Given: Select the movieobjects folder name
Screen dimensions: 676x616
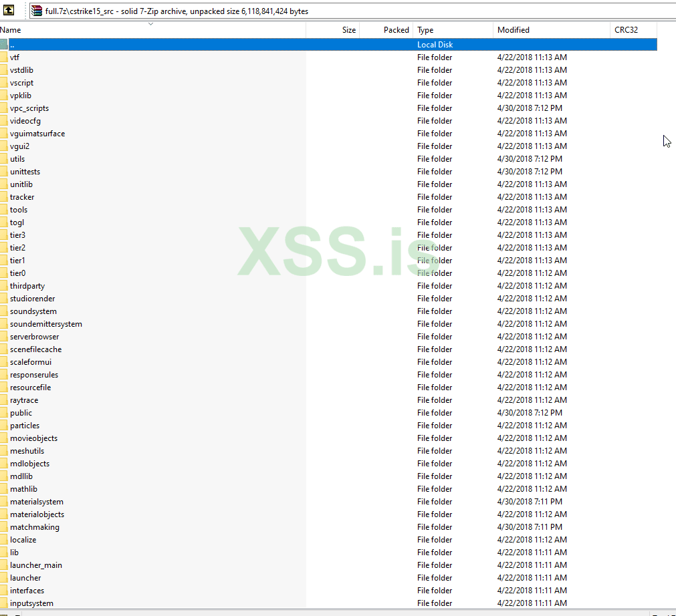Looking at the screenshot, I should point(33,438).
